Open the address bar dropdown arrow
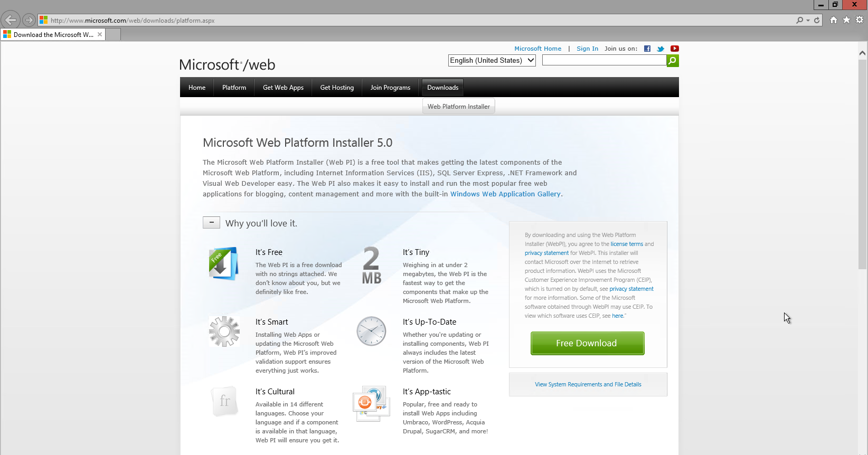Viewport: 868px width, 455px height. (808, 20)
